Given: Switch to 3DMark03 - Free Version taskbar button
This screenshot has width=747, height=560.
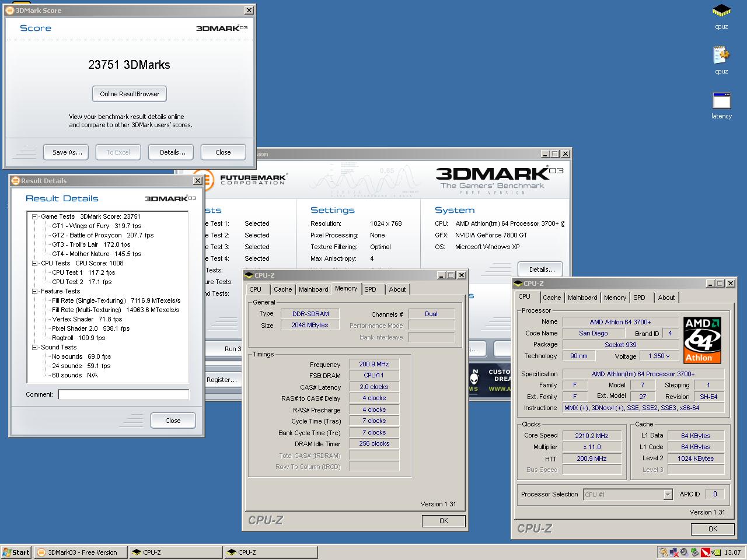Looking at the screenshot, I should point(81,552).
